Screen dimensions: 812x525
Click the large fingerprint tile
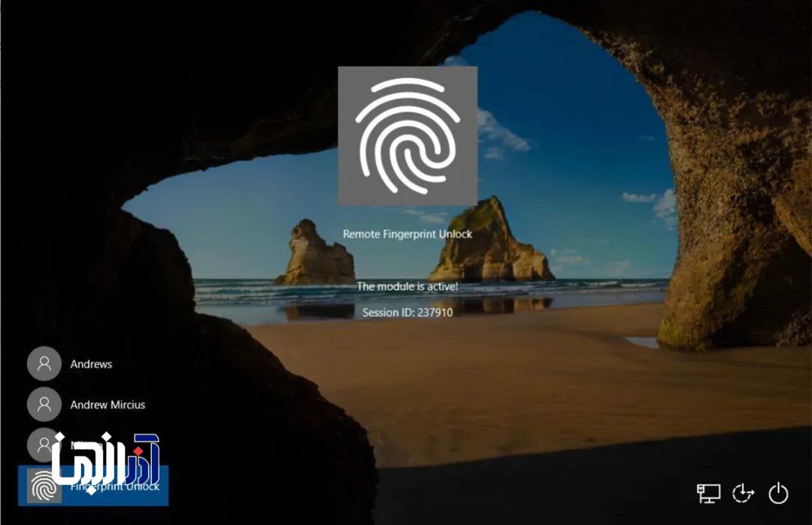coord(408,136)
